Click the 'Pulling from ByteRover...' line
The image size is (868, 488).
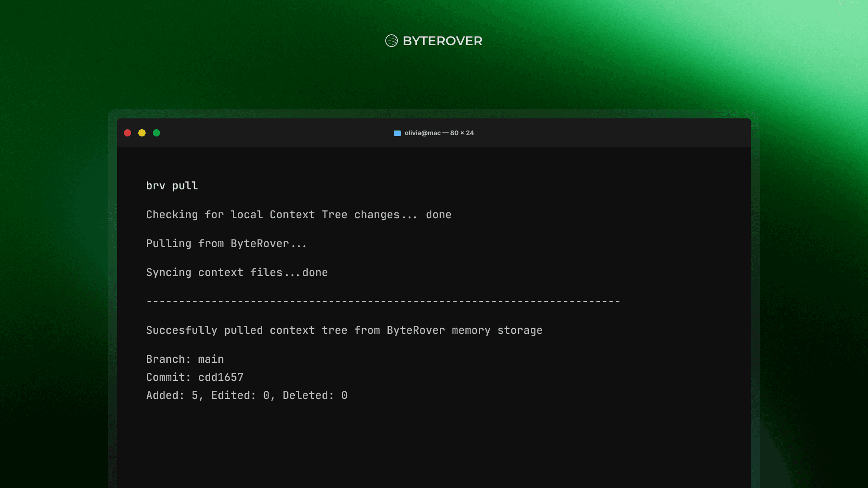pyautogui.click(x=226, y=244)
